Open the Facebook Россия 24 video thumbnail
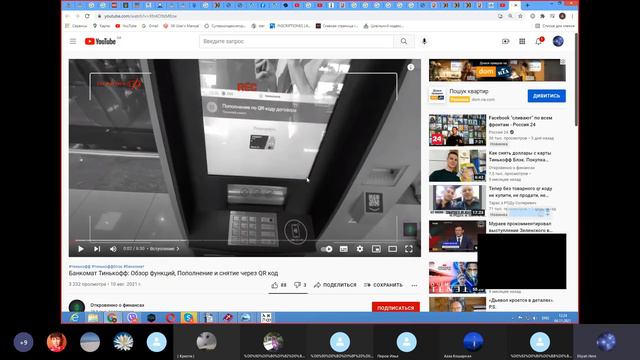 click(457, 130)
